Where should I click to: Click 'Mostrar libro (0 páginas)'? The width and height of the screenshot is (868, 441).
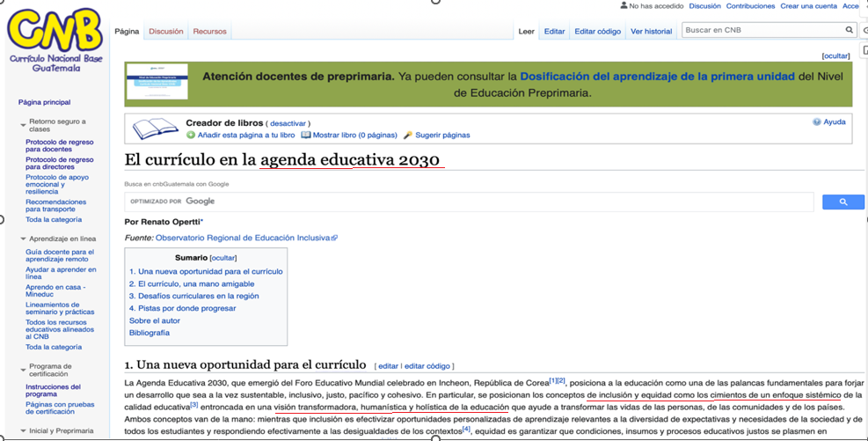point(354,136)
